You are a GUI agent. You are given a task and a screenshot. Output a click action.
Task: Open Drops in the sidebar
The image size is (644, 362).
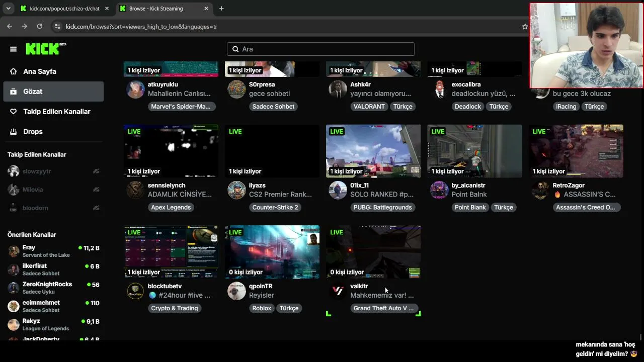pyautogui.click(x=53, y=132)
